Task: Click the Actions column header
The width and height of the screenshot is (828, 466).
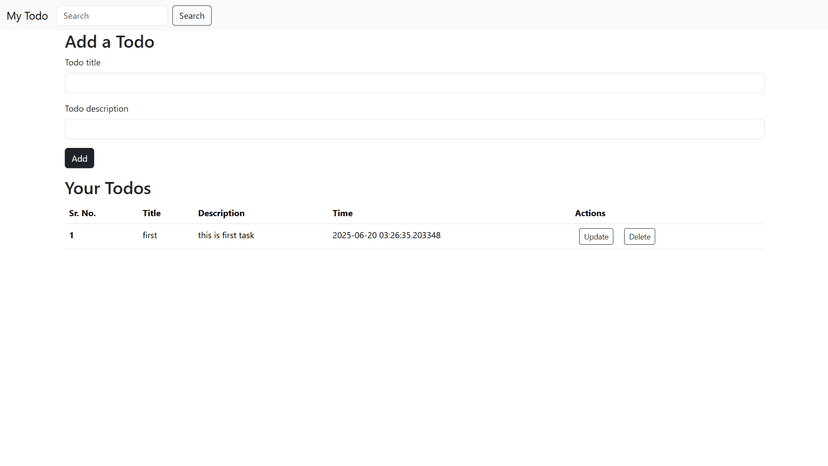Action: [590, 213]
